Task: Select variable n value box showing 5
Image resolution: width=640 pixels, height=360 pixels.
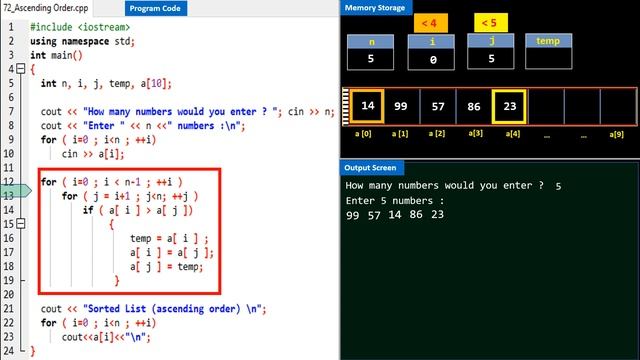Action: coord(371,59)
